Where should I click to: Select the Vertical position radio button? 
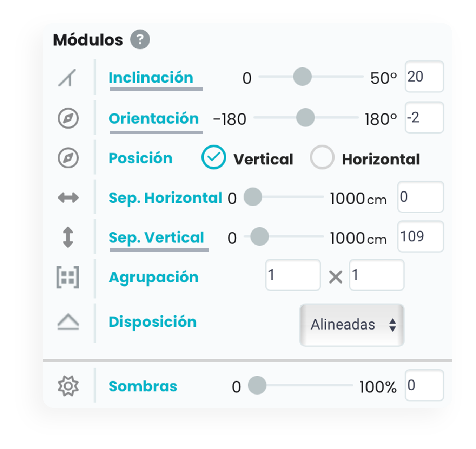[x=213, y=157]
